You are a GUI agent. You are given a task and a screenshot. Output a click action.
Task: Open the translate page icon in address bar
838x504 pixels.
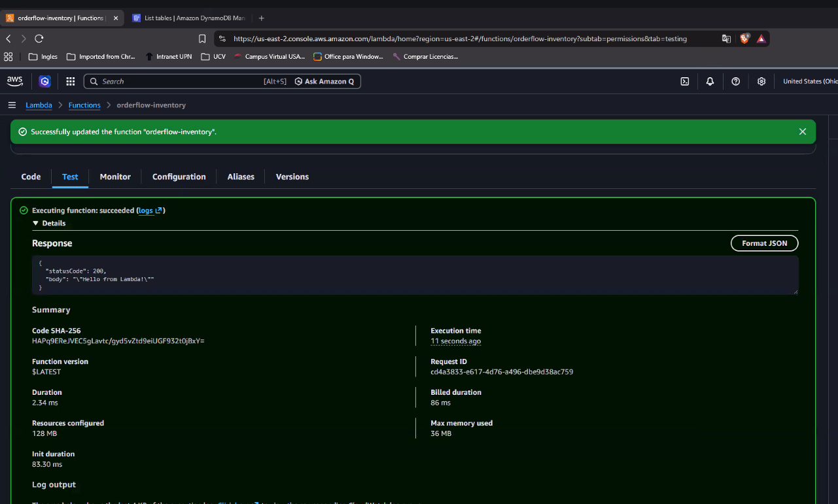point(726,39)
